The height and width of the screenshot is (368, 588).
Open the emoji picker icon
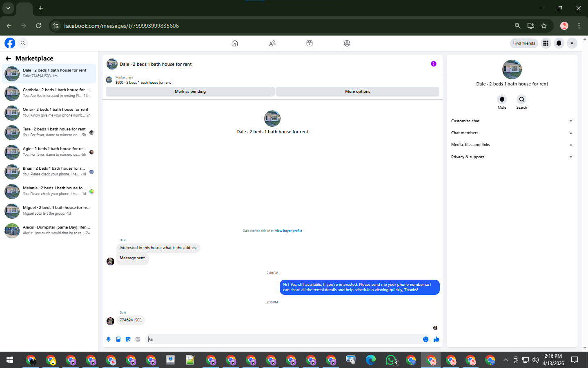click(426, 339)
